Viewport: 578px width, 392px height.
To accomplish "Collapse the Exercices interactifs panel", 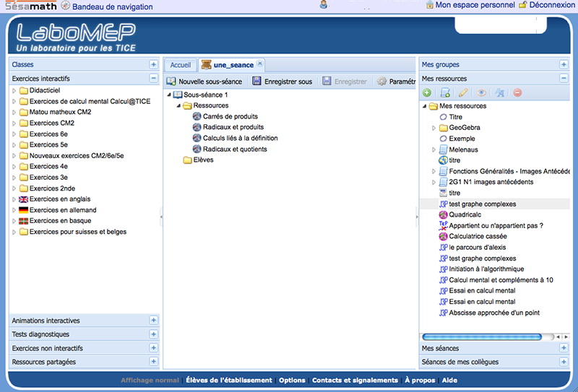I will click(154, 78).
